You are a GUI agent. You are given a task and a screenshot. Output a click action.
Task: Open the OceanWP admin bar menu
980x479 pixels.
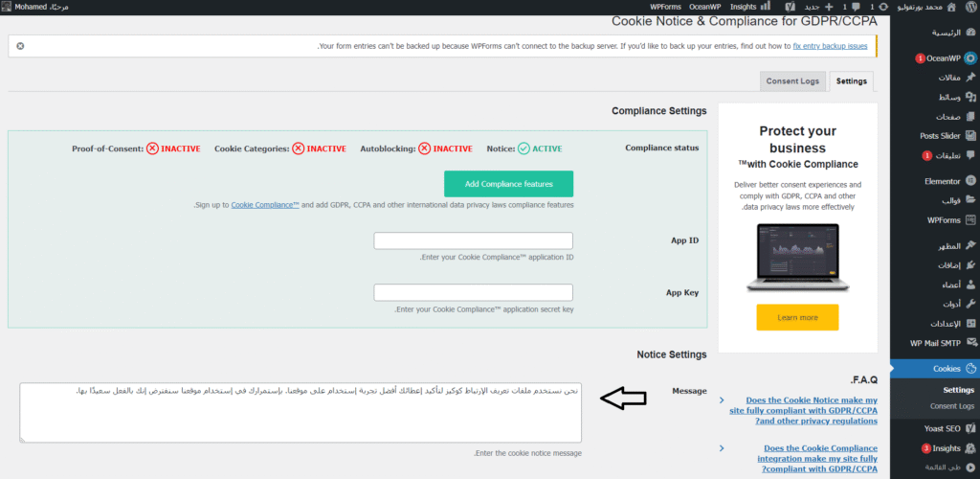[x=705, y=7]
